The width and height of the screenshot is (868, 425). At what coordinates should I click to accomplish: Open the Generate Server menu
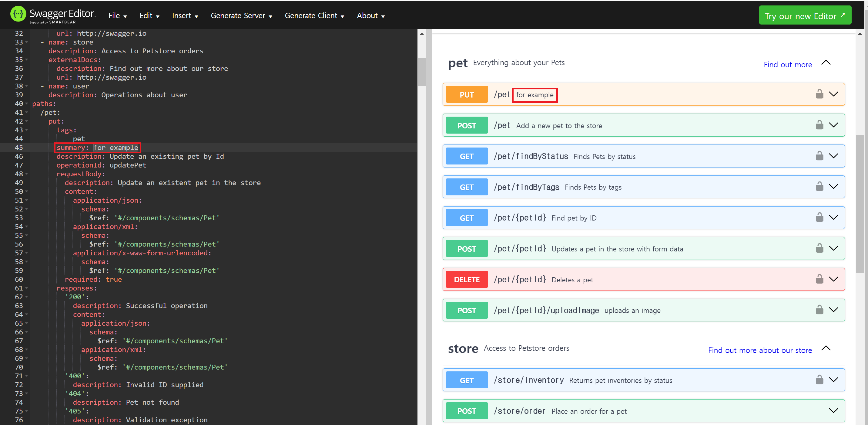coord(241,16)
